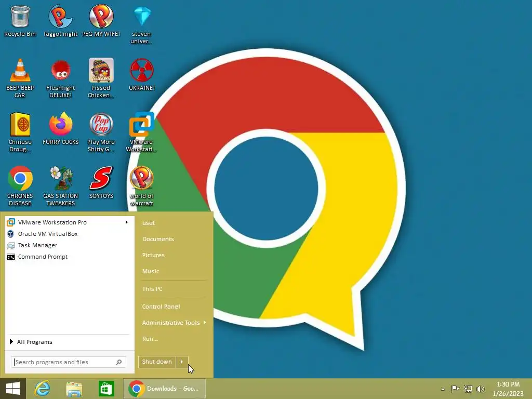The width and height of the screenshot is (532, 399).
Task: Switch to the Downloads Chrome taskbar window
Action: pos(165,389)
